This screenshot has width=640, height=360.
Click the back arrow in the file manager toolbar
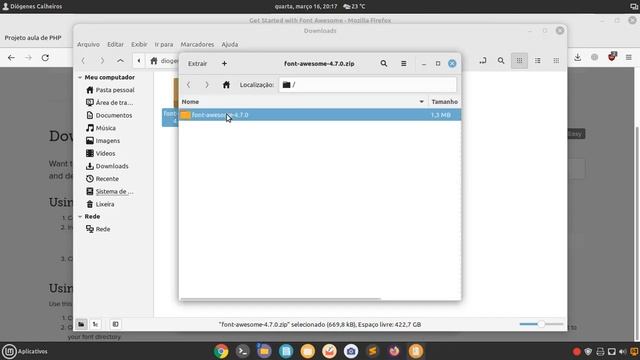coord(84,61)
